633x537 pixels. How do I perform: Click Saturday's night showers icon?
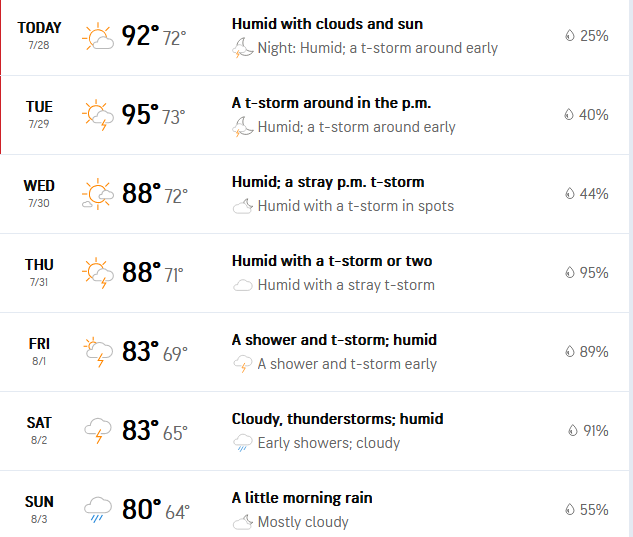(242, 443)
